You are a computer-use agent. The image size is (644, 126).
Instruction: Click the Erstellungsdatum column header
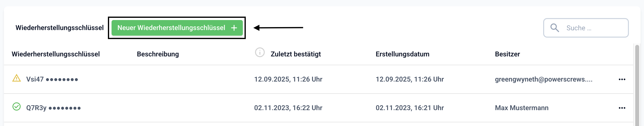402,54
